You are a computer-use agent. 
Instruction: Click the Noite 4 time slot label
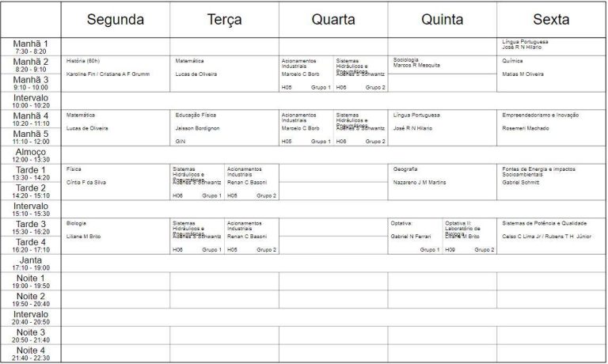[31, 354]
